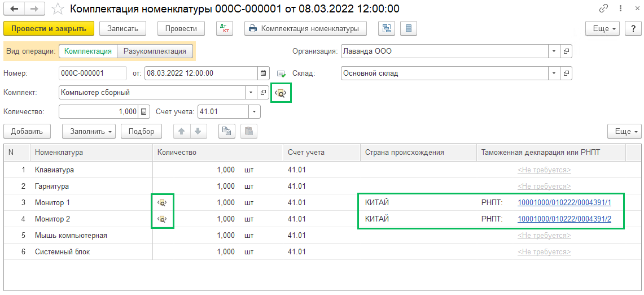Click Не требуется link in Мышь компьютерная row
This screenshot has height=295, width=644.
pos(544,235)
